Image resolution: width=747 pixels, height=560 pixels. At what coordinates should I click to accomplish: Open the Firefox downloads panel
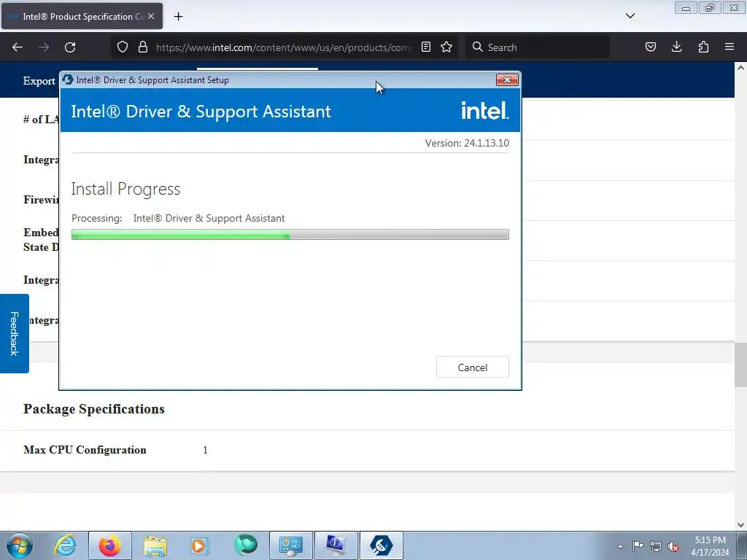tap(676, 47)
